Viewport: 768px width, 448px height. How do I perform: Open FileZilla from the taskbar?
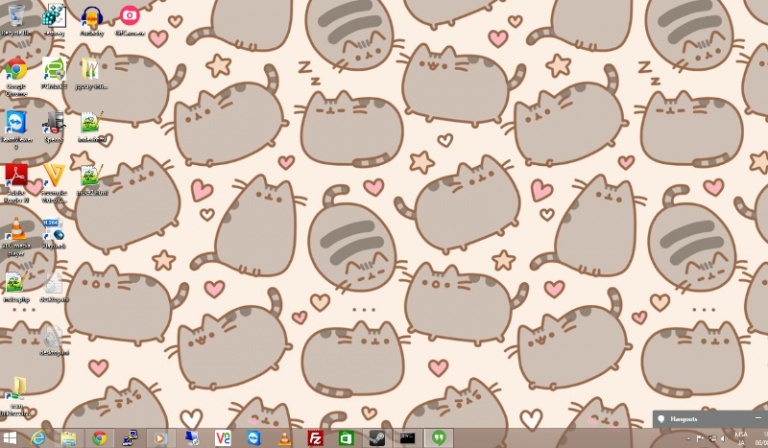coord(315,438)
